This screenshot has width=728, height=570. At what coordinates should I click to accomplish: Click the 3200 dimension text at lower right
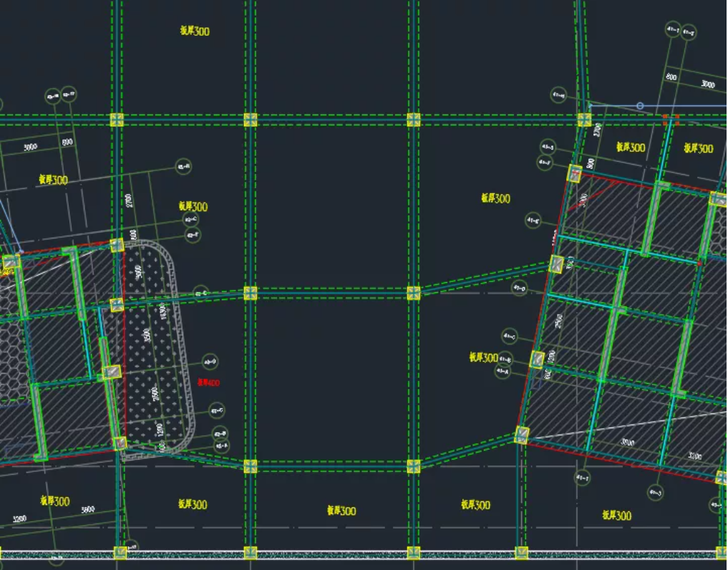(694, 455)
